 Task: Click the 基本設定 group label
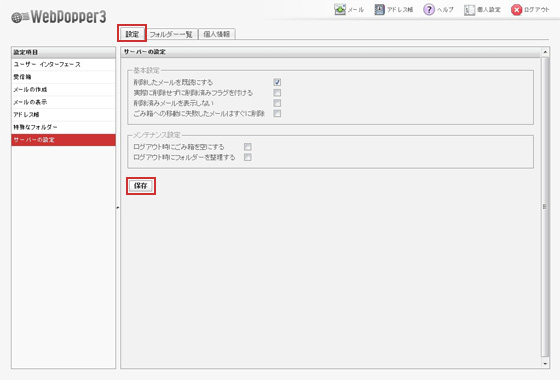[146, 70]
